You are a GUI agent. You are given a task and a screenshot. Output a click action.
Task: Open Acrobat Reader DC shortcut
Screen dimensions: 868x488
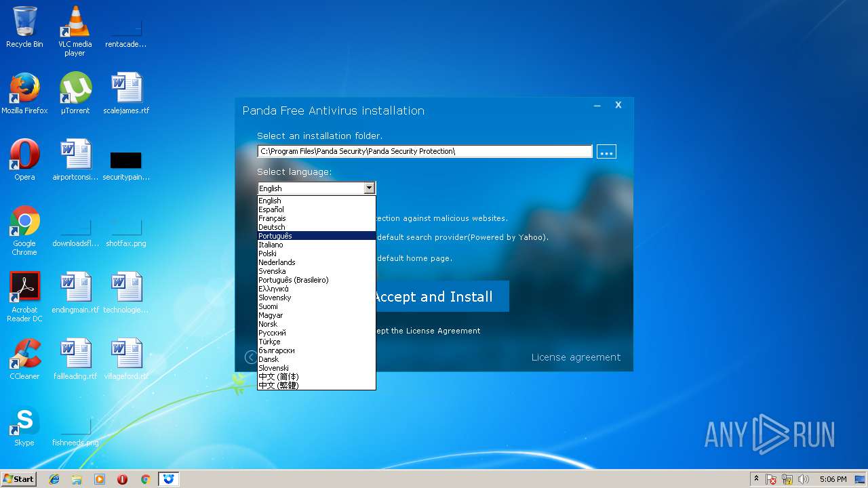click(x=24, y=297)
